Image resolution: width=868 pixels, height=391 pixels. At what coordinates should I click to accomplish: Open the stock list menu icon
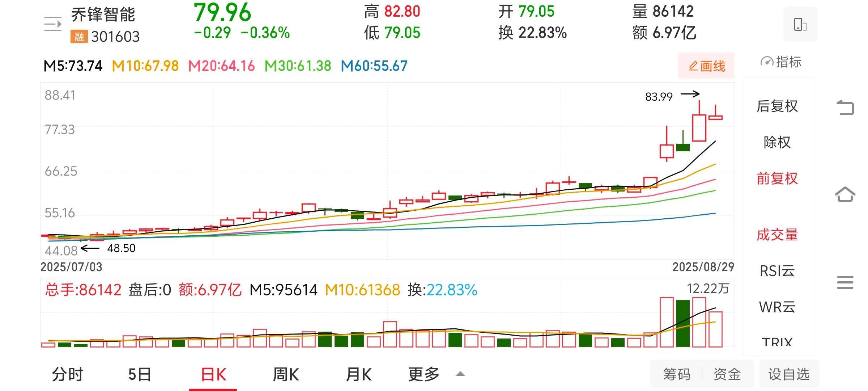coord(53,24)
